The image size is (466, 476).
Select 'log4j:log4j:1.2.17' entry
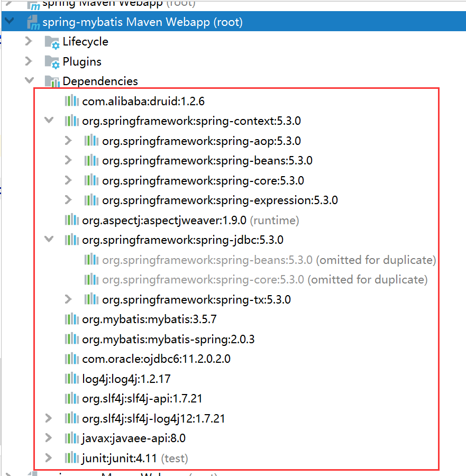click(126, 379)
